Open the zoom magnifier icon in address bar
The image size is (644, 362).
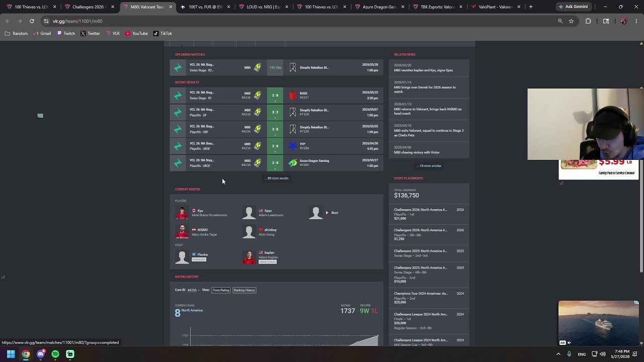(x=560, y=21)
